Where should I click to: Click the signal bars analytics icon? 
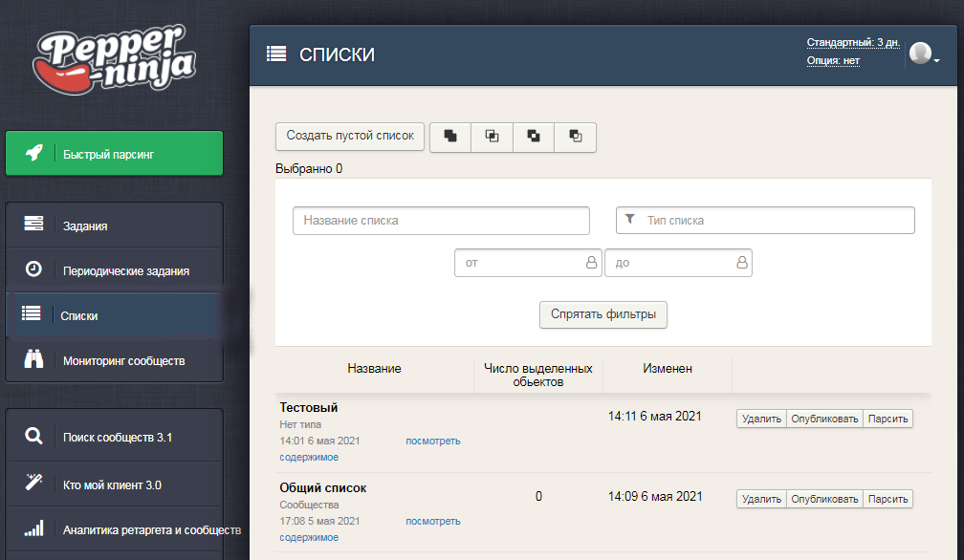click(33, 528)
